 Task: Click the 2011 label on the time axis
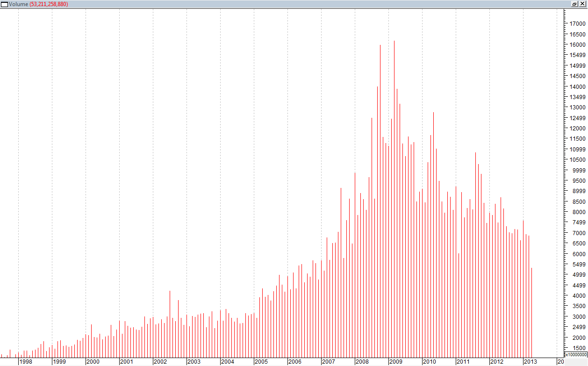tap(463, 362)
